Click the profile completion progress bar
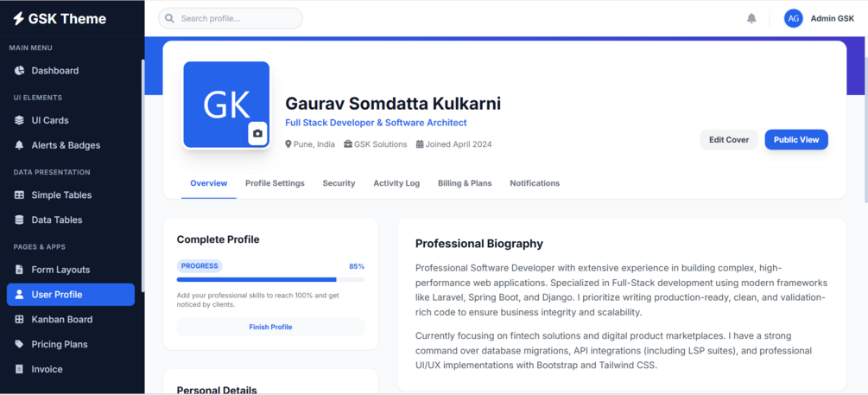Screen dimensions: 868x395 click(x=270, y=280)
